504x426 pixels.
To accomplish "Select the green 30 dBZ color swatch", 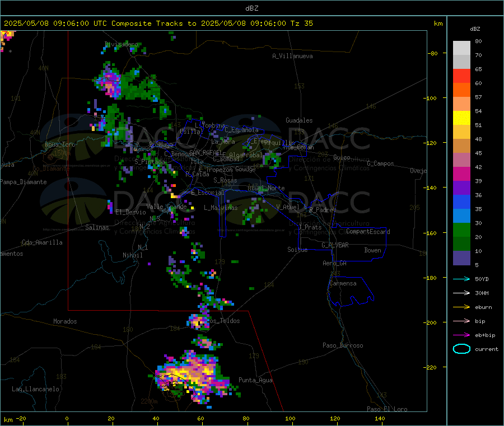I will (461, 230).
